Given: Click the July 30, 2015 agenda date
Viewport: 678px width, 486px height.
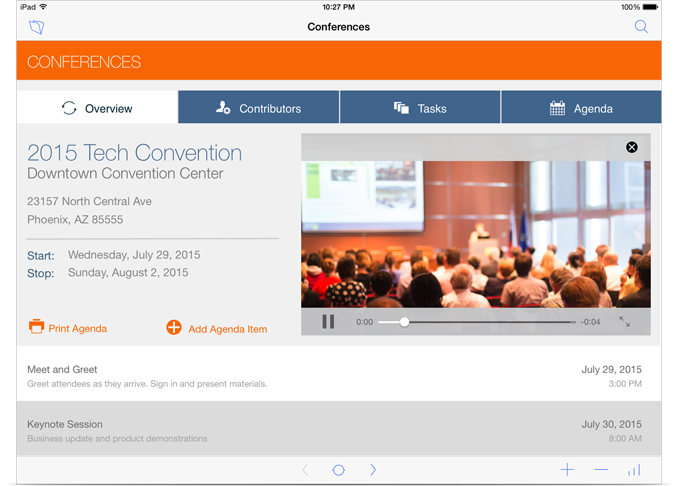Looking at the screenshot, I should [611, 424].
